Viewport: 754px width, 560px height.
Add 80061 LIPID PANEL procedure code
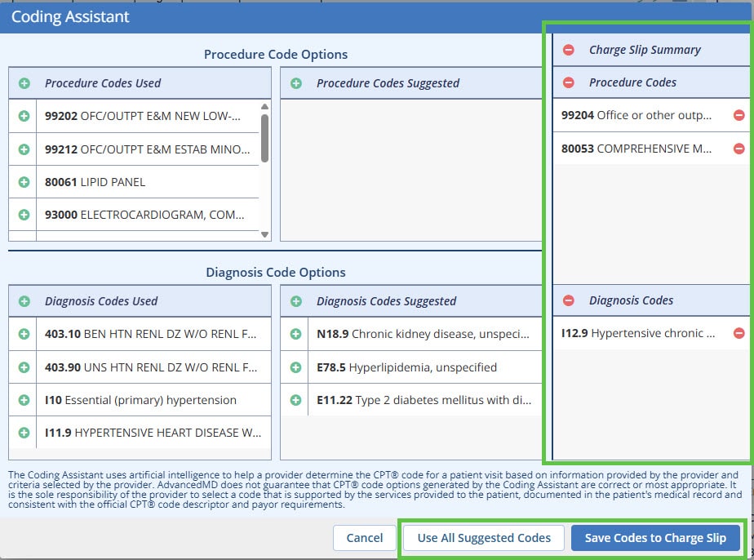pos(24,182)
